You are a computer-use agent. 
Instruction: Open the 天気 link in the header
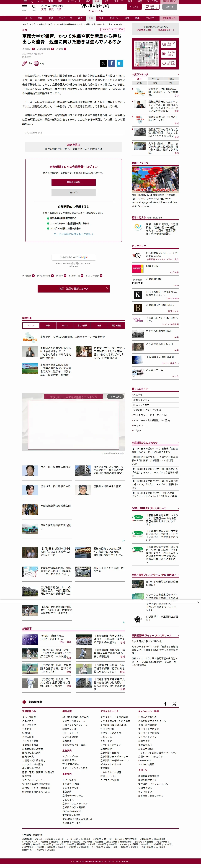pyautogui.click(x=44, y=9)
